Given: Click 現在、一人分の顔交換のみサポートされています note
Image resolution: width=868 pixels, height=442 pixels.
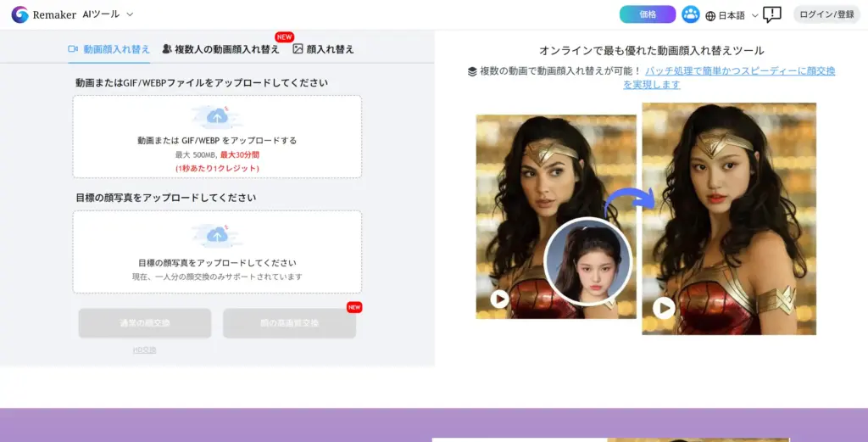Looking at the screenshot, I should (217, 277).
